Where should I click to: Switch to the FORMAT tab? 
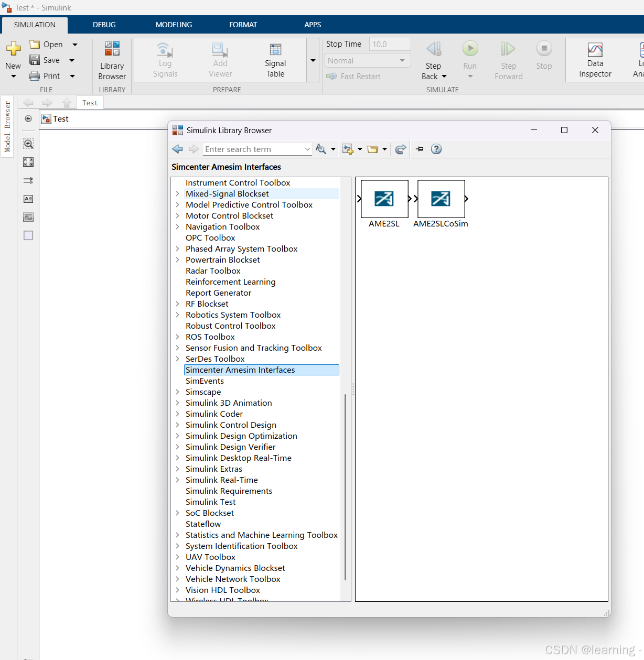(x=243, y=25)
